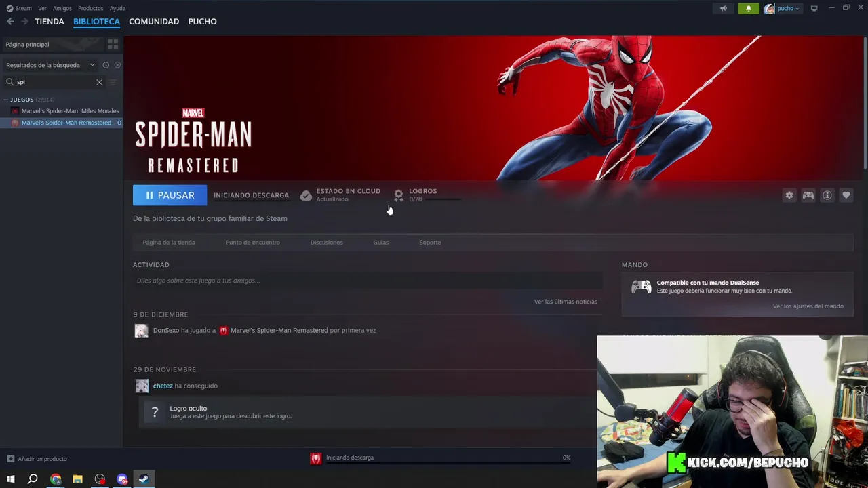The height and width of the screenshot is (488, 868).
Task: Open game settings gear icon
Action: pos(789,195)
